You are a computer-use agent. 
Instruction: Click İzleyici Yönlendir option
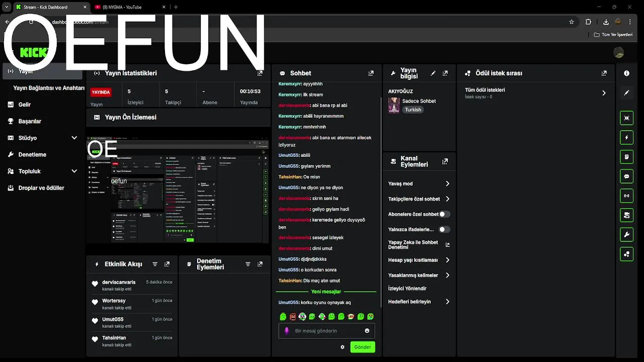(408, 289)
